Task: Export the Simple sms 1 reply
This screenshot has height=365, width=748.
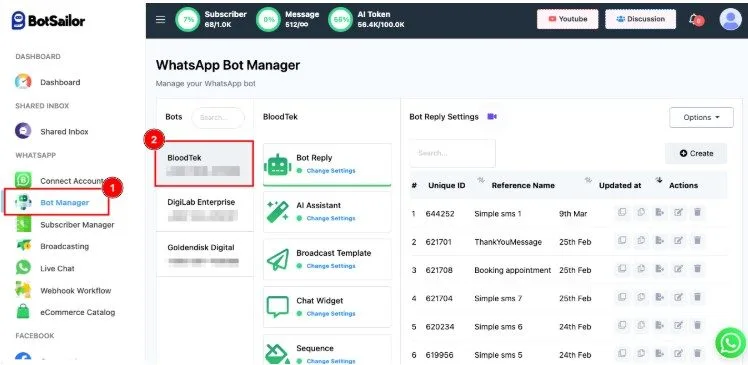Action: click(660, 212)
